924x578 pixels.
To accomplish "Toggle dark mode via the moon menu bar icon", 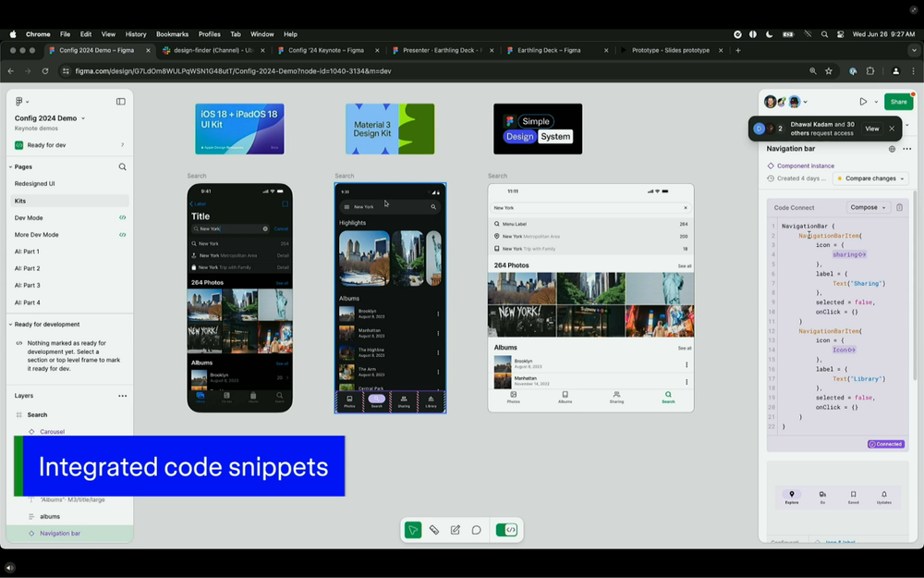I will coord(770,32).
